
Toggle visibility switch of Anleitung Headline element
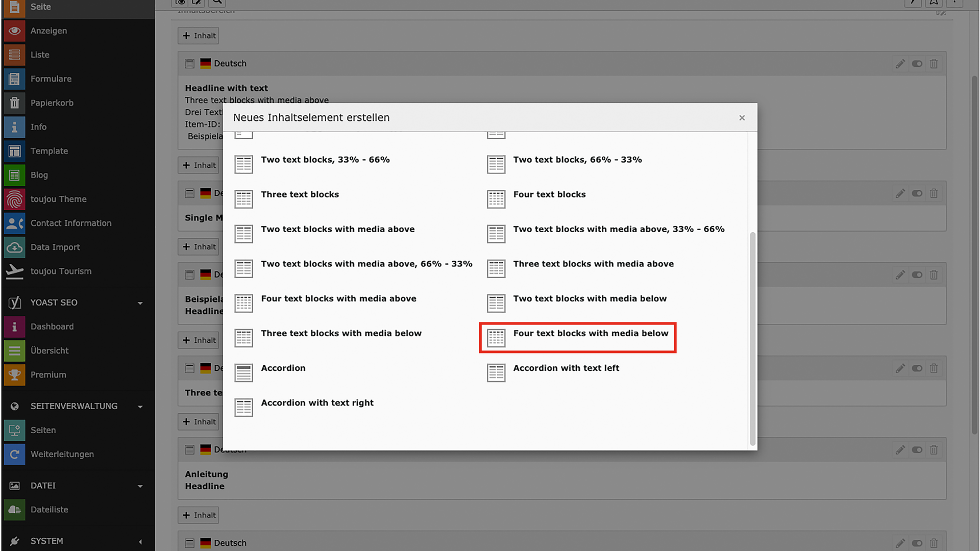(917, 450)
